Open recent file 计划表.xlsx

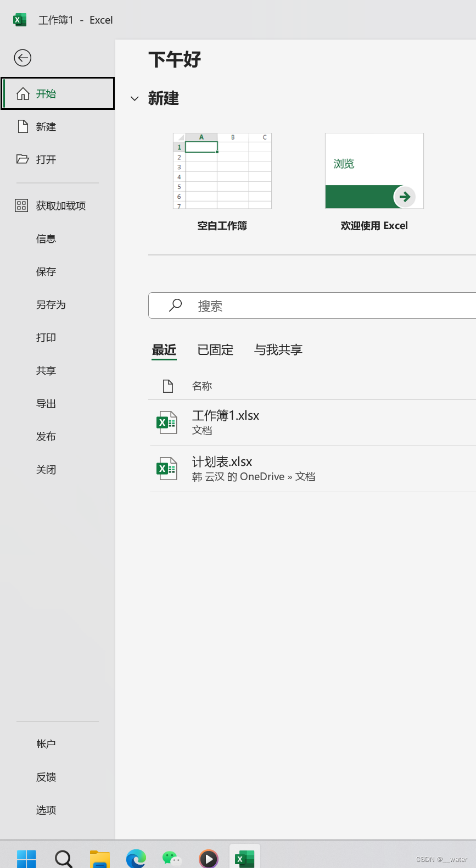pos(312,469)
